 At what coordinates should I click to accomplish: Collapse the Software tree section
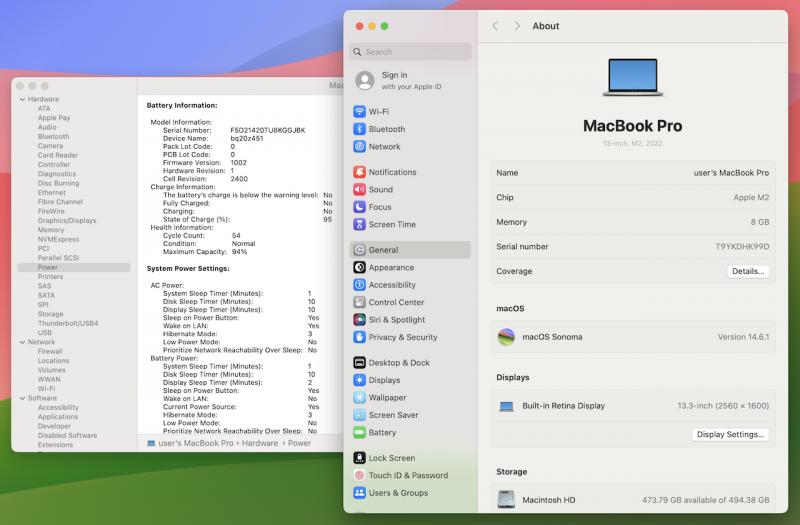22,398
